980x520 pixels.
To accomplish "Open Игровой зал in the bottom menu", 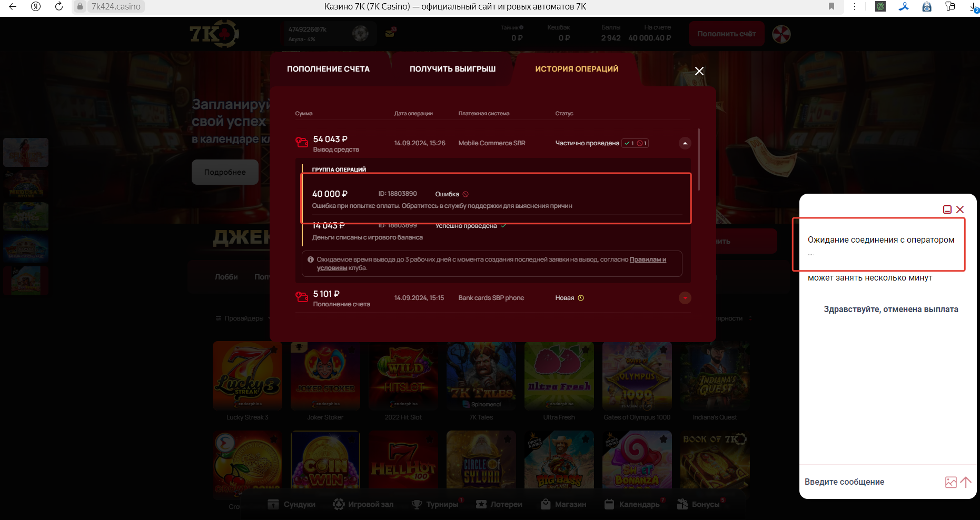I will (x=363, y=504).
